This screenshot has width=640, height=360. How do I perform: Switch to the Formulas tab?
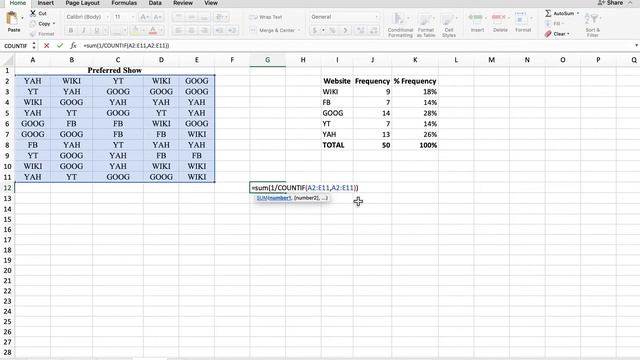coord(124,3)
